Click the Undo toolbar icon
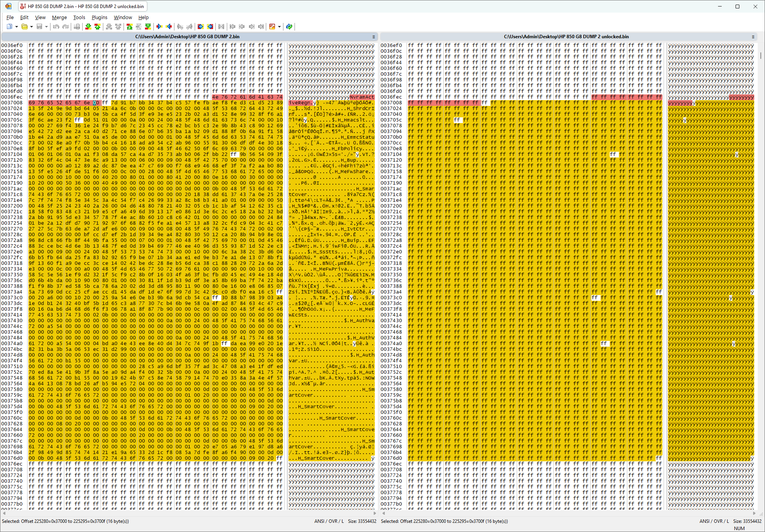This screenshot has width=765, height=532. [56, 27]
